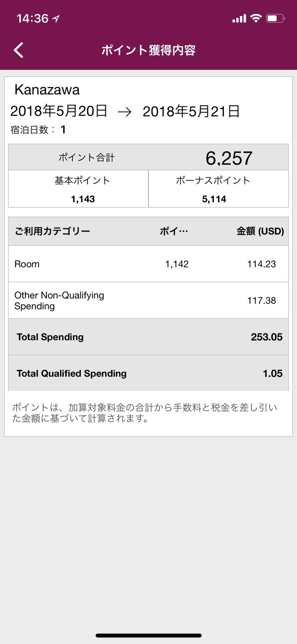The height and width of the screenshot is (644, 297).
Task: Tap the ご利用カテゴリー column header
Action: (52, 232)
